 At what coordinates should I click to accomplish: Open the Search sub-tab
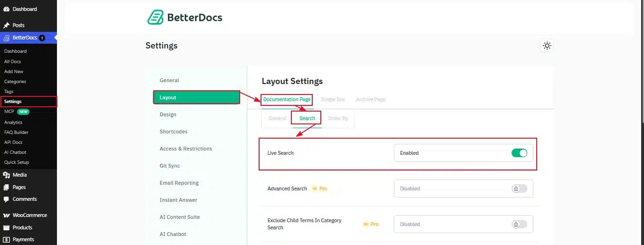click(x=307, y=118)
